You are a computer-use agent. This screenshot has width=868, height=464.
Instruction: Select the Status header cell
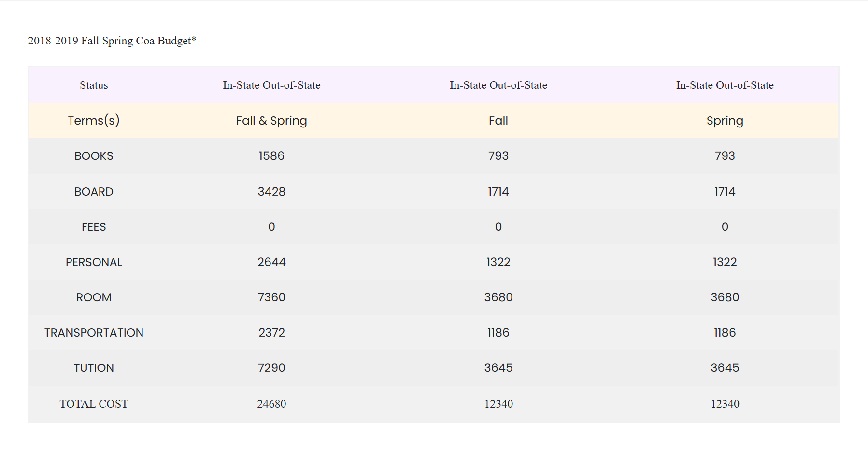pyautogui.click(x=94, y=85)
